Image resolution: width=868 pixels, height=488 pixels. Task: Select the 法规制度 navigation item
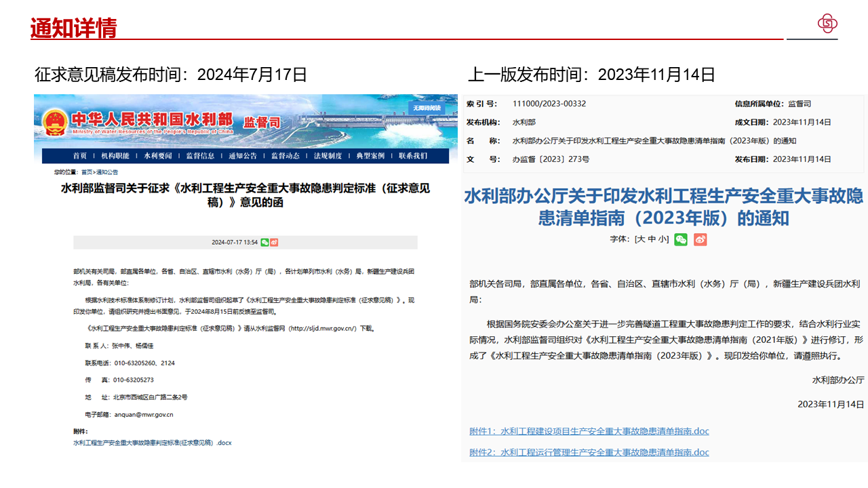(328, 156)
